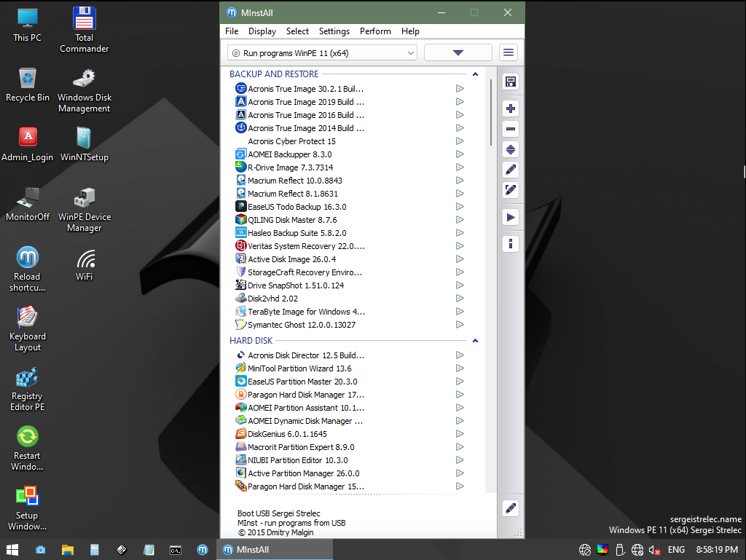
Task: Open Keyboard Layout desktop icon
Action: tap(27, 329)
